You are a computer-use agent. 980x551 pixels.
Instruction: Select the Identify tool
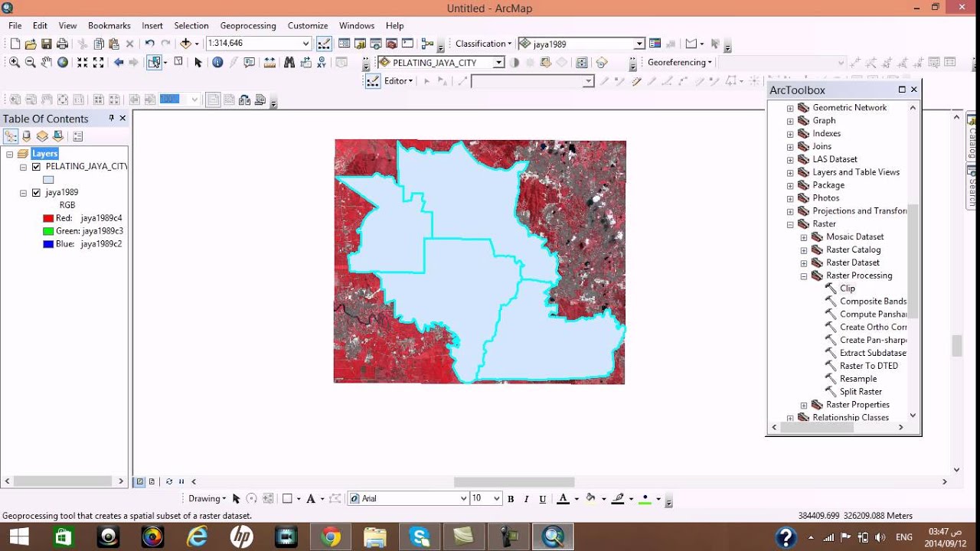217,63
